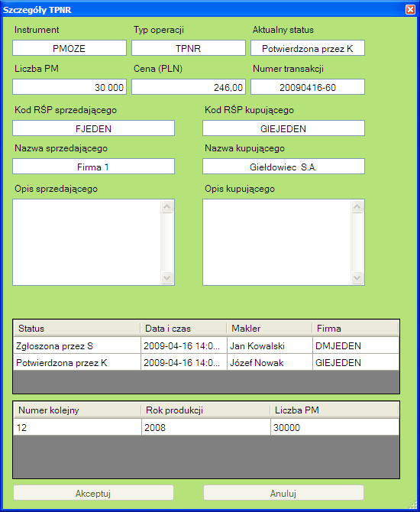Click the Anuluj button
Viewport: 420px width, 512px height.
283,493
